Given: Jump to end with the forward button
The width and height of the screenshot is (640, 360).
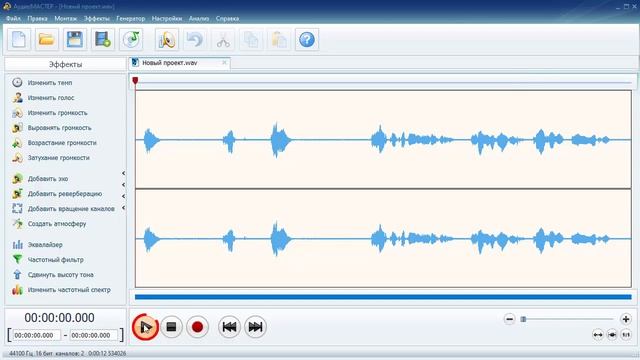Looking at the screenshot, I should tap(256, 327).
